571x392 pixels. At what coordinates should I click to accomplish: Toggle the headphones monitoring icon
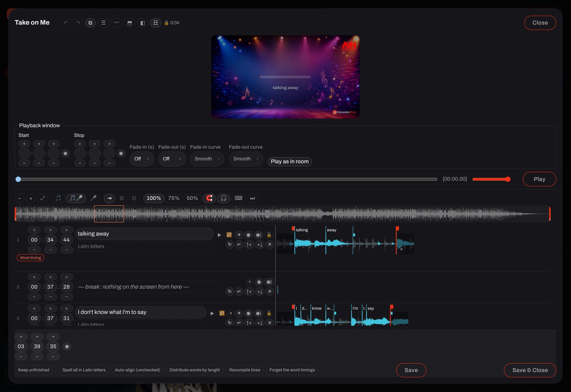coord(224,198)
